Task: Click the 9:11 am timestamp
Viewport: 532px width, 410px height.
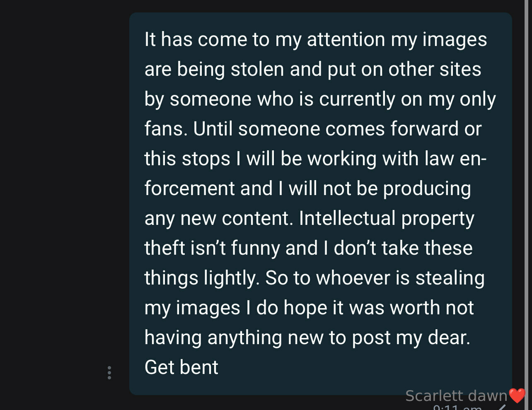Action: coord(457,408)
